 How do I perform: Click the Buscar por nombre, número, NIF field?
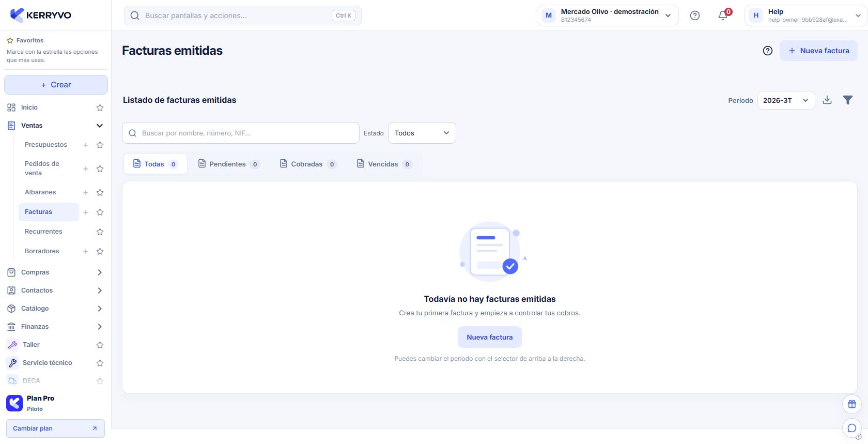(241, 133)
